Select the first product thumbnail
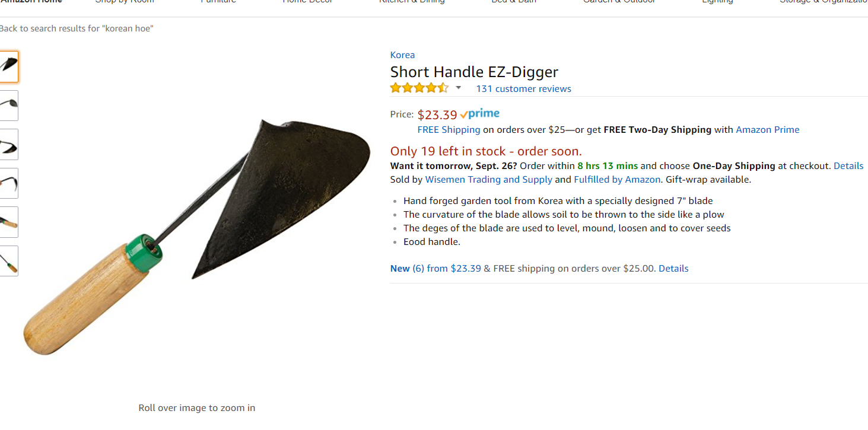Viewport: 868px width, 430px height. tap(8, 66)
